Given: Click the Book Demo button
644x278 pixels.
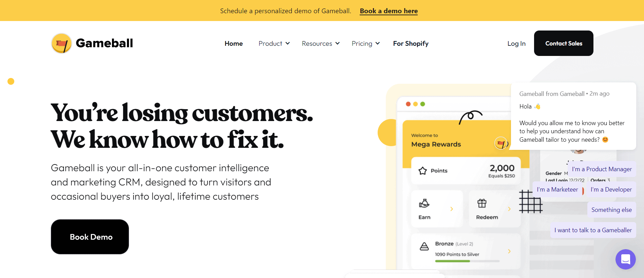Looking at the screenshot, I should tap(90, 237).
